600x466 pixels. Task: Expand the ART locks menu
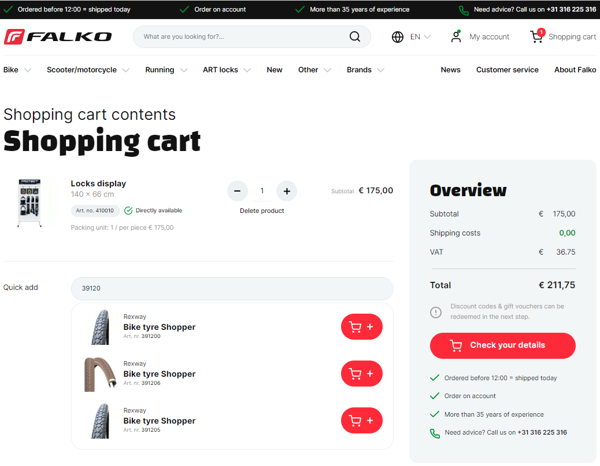(227, 70)
